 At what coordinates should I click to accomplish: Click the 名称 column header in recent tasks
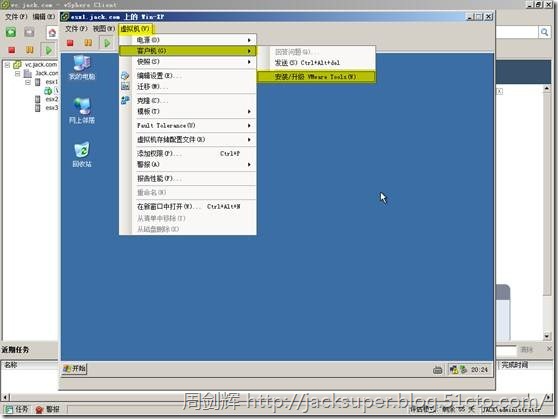[11, 365]
